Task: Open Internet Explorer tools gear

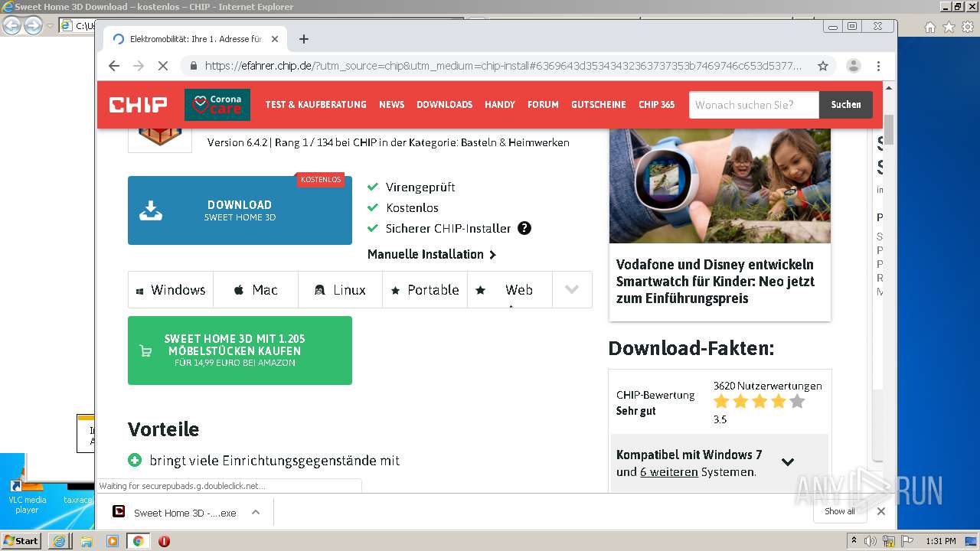Action: tap(966, 27)
